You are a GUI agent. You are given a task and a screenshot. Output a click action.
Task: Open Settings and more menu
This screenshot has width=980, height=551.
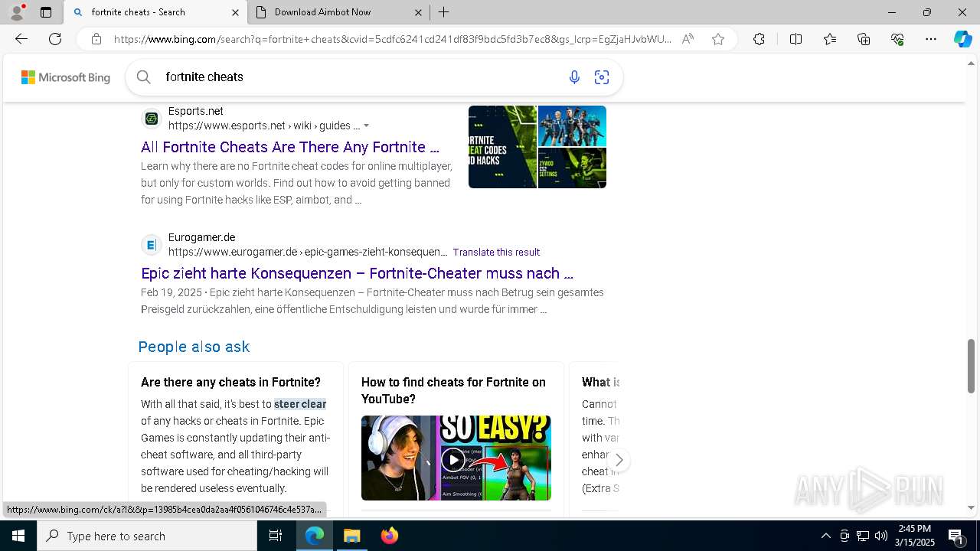coord(931,39)
